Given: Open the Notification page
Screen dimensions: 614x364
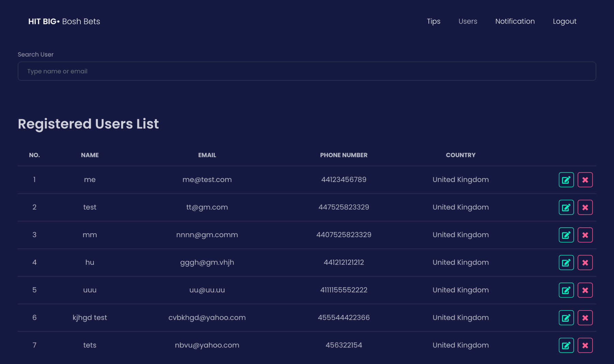Looking at the screenshot, I should point(515,21).
